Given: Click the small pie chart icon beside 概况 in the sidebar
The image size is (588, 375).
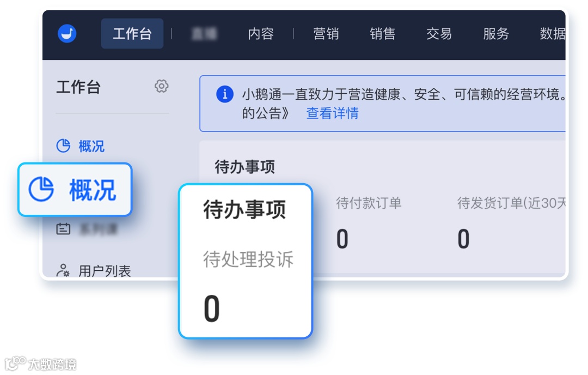Looking at the screenshot, I should pyautogui.click(x=64, y=146).
